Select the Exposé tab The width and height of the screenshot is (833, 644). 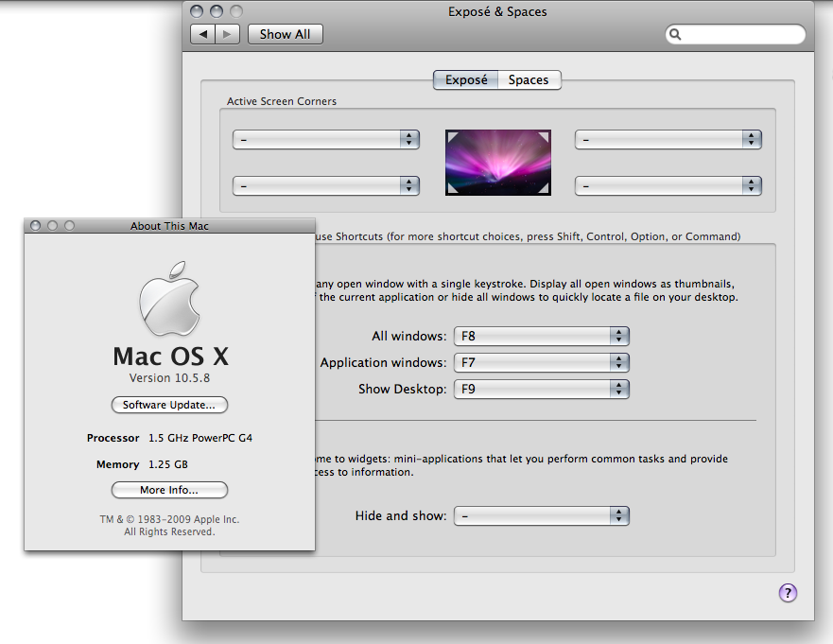[466, 79]
